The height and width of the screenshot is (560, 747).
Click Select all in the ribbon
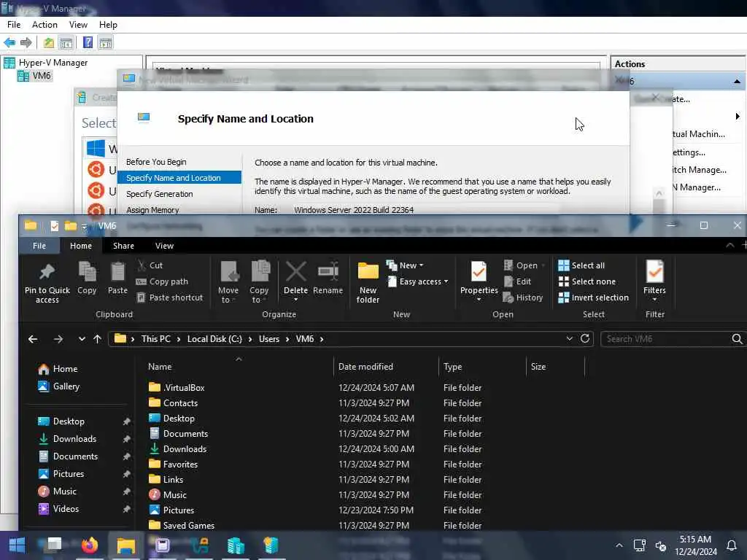click(x=581, y=265)
